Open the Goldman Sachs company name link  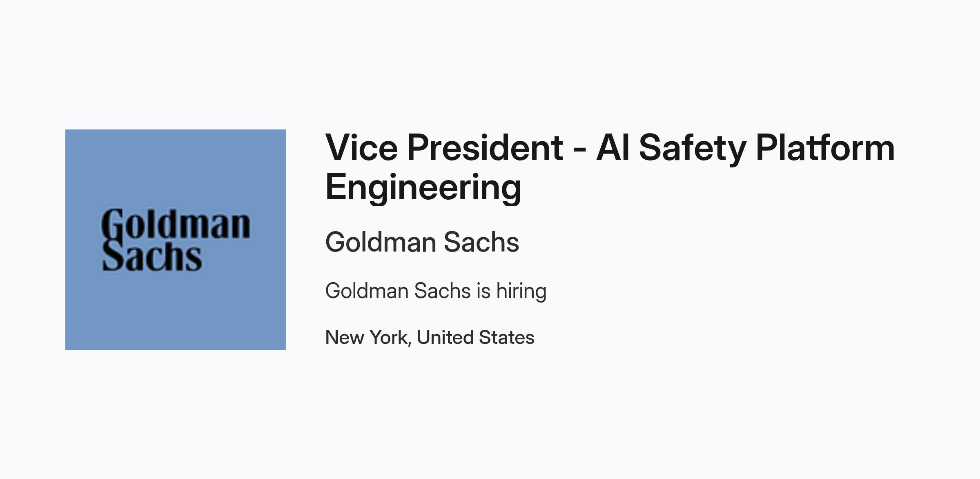422,242
